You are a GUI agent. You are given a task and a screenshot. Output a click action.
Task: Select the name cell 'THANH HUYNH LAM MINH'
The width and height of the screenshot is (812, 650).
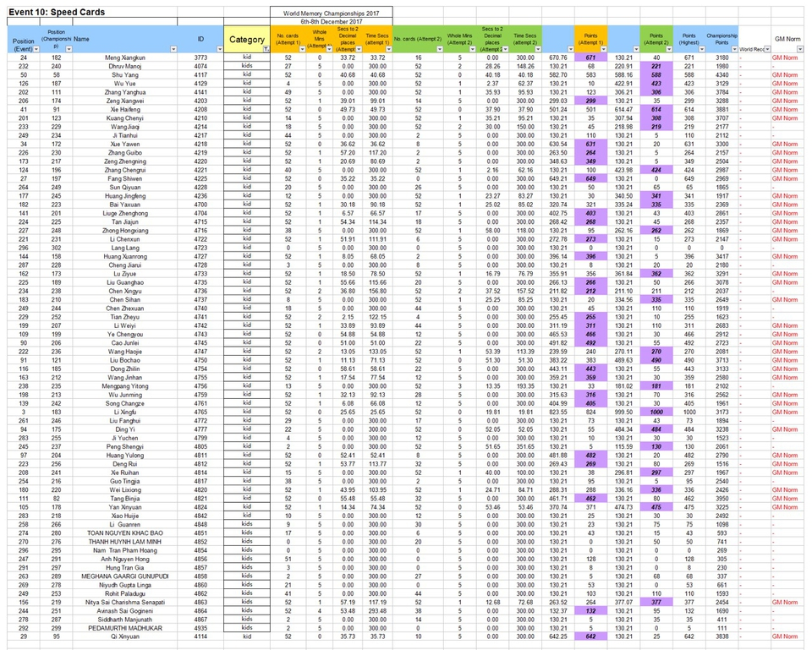pos(125,542)
